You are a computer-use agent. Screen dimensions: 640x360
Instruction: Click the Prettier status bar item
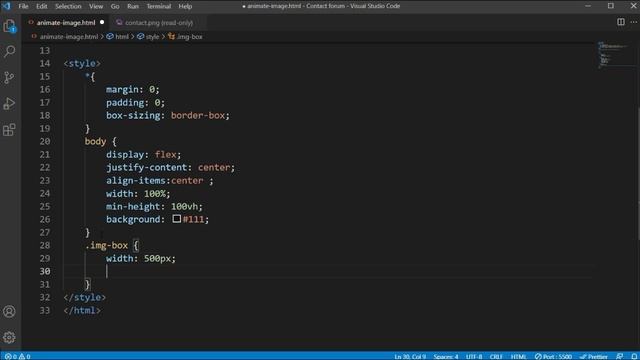(x=593, y=356)
